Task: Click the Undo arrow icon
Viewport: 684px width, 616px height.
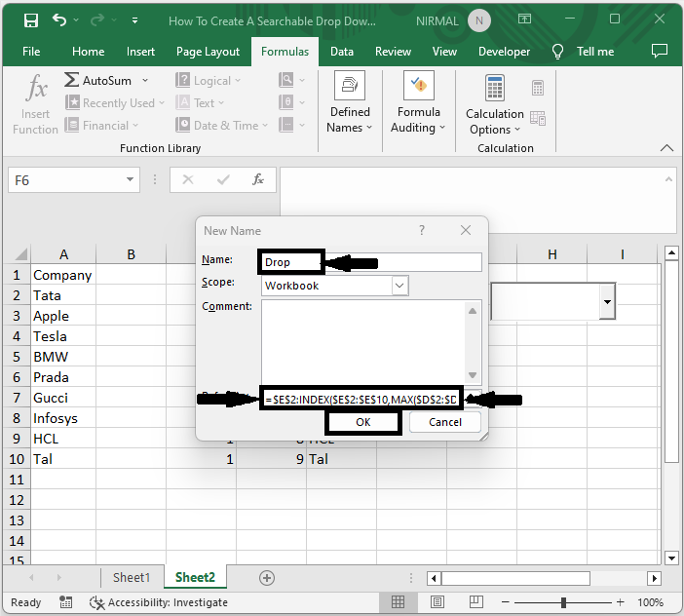Action: [59, 20]
